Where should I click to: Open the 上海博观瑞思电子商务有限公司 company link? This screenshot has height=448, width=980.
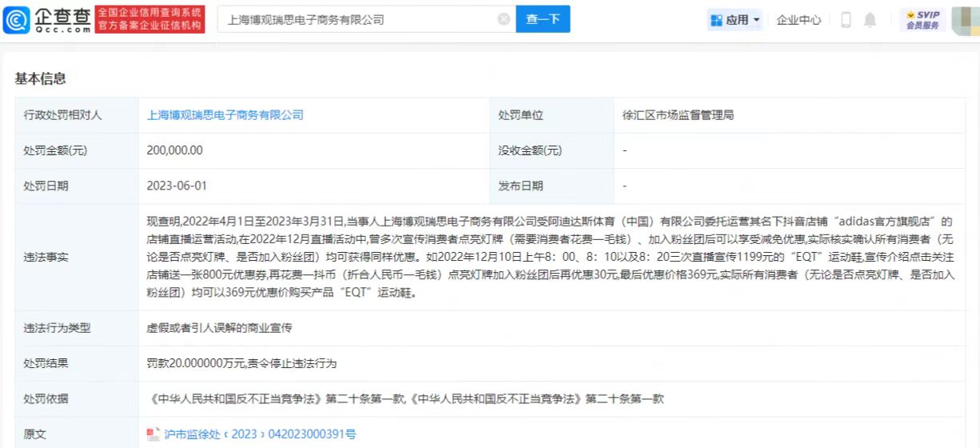[225, 115]
